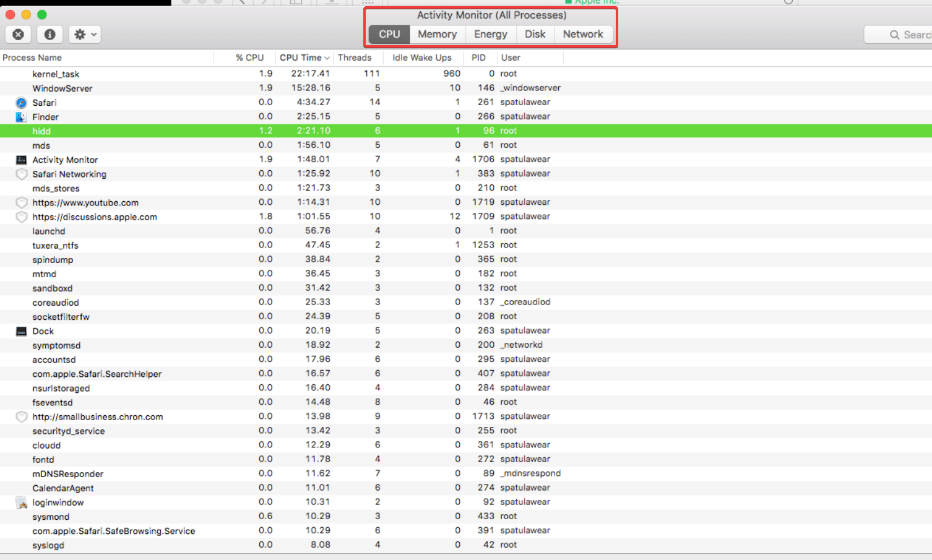
Task: Click inside the Search input field
Action: tap(910, 35)
